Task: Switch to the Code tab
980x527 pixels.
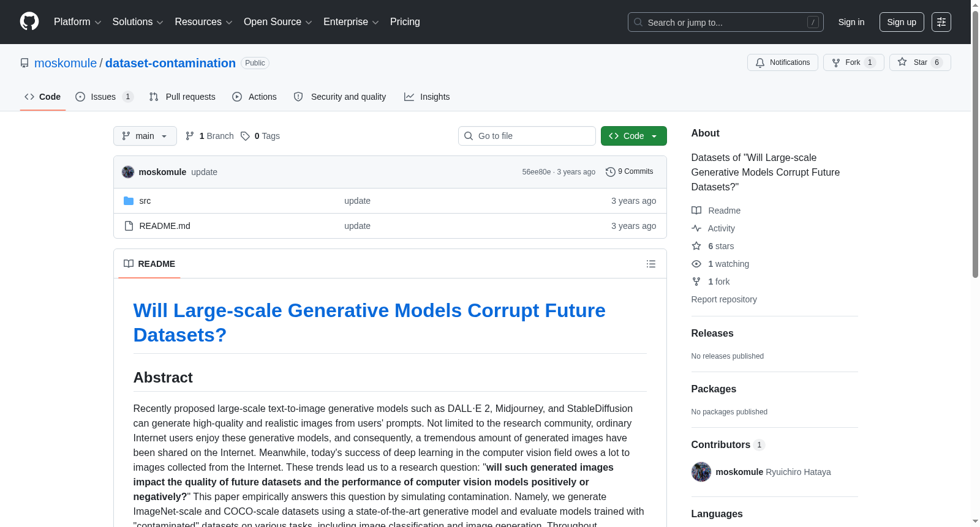Action: (43, 97)
